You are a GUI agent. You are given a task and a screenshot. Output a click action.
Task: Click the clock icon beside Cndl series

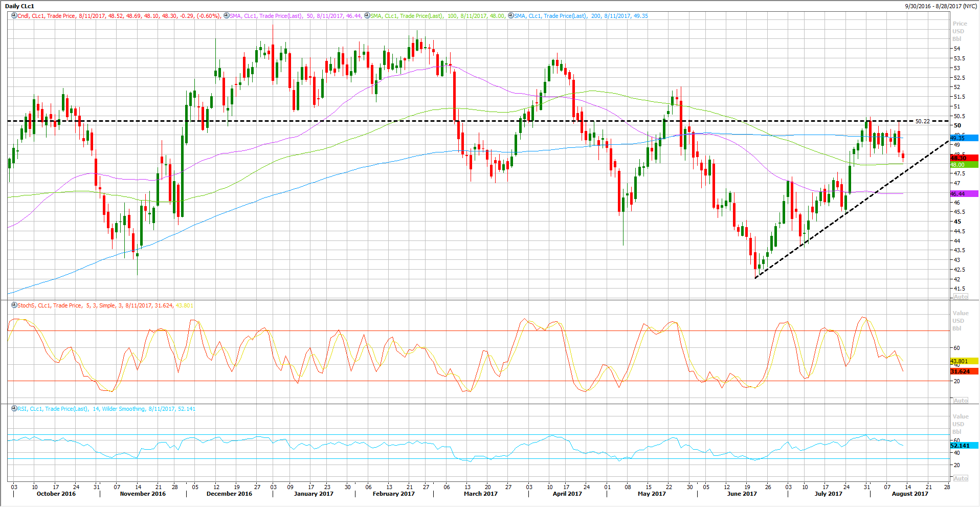click(14, 16)
